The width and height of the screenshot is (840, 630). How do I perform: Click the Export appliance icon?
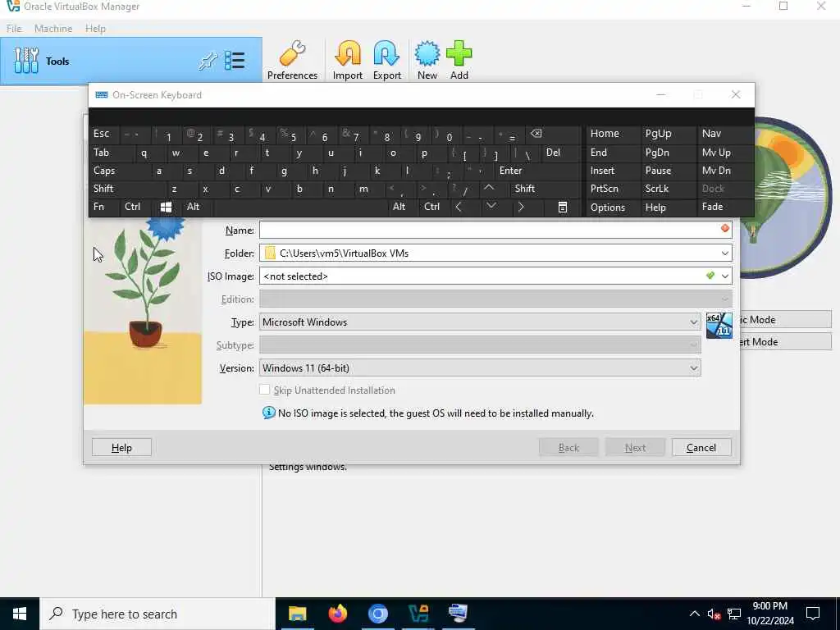(x=387, y=60)
